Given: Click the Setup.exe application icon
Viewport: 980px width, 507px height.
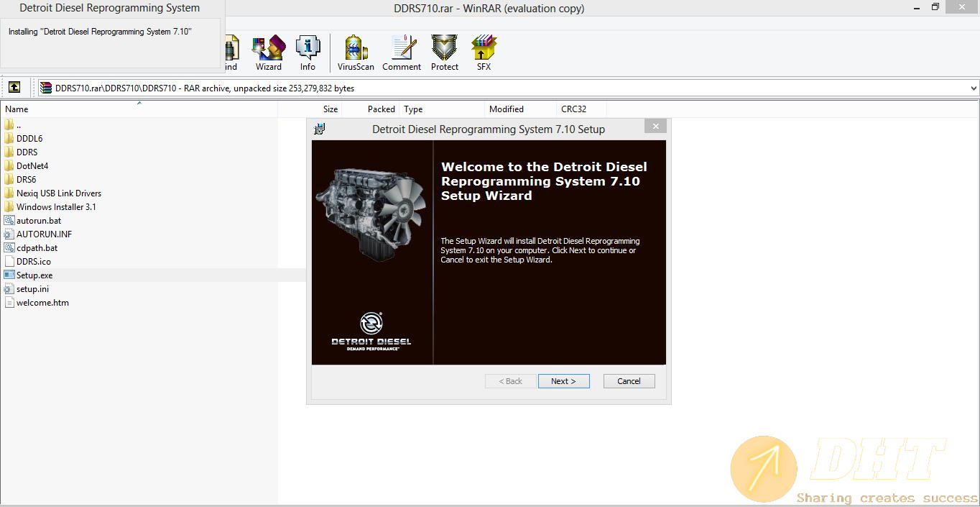Looking at the screenshot, I should pyautogui.click(x=9, y=275).
